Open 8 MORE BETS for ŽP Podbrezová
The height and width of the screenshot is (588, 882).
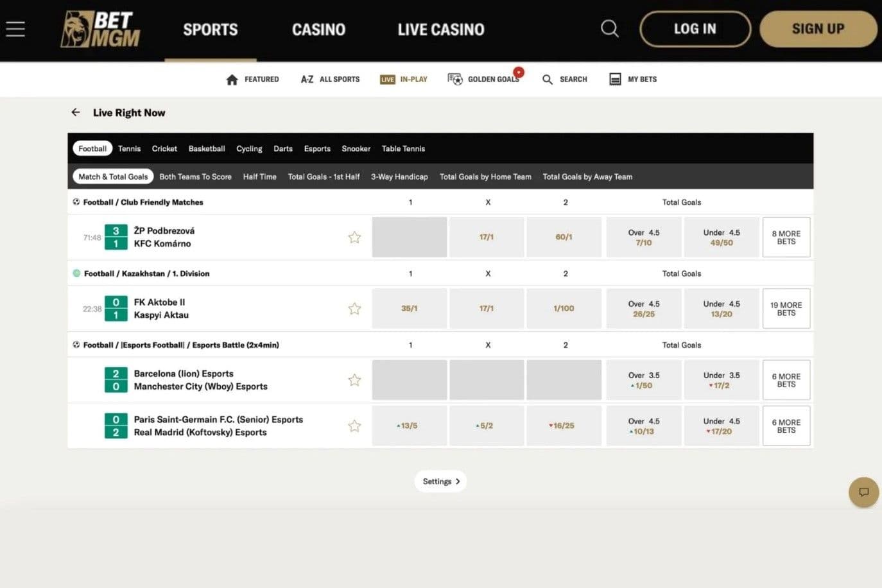tap(786, 238)
